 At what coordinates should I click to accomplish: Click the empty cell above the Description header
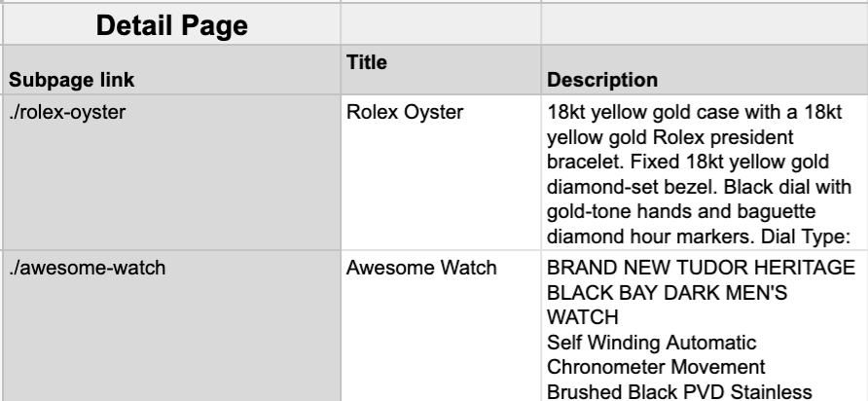701,24
